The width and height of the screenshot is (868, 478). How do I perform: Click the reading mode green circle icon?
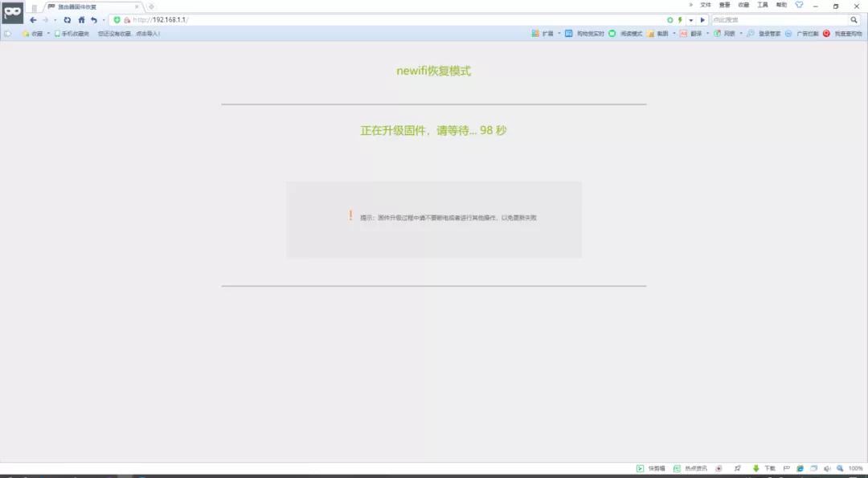click(612, 34)
